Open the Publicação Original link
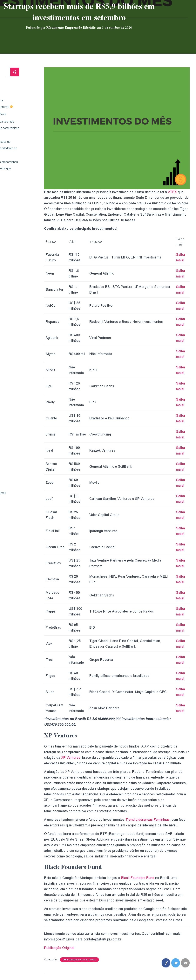196x980 pixels. coord(59,948)
